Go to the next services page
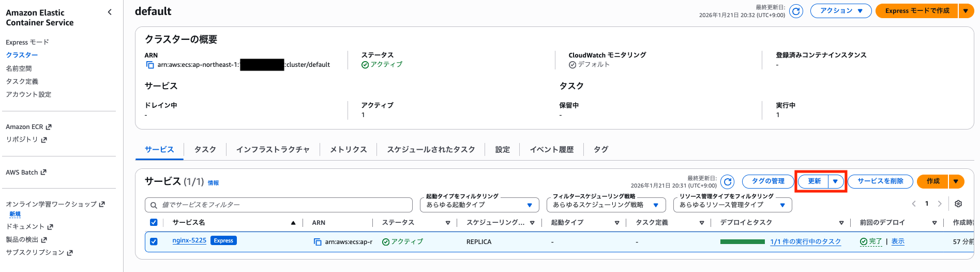Image resolution: width=980 pixels, height=272 pixels. click(x=940, y=204)
